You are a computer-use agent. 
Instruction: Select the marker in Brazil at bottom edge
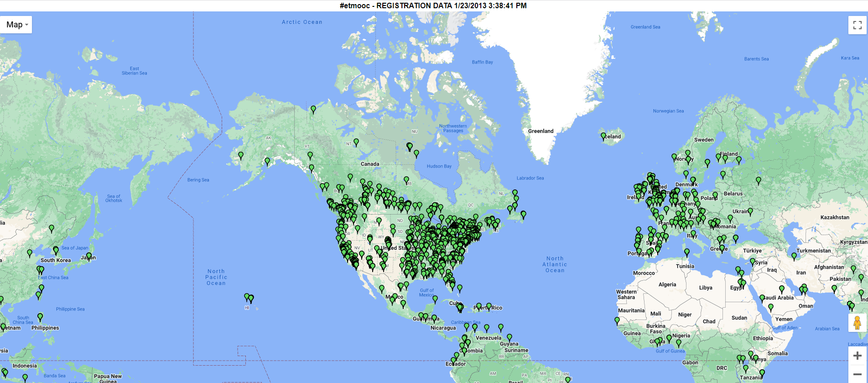568,379
